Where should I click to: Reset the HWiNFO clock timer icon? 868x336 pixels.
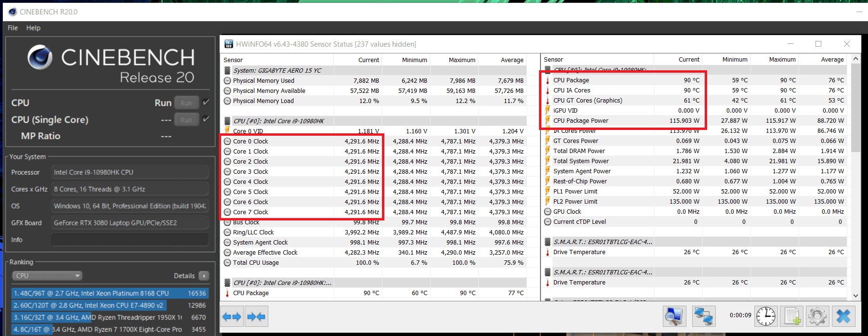click(x=766, y=316)
